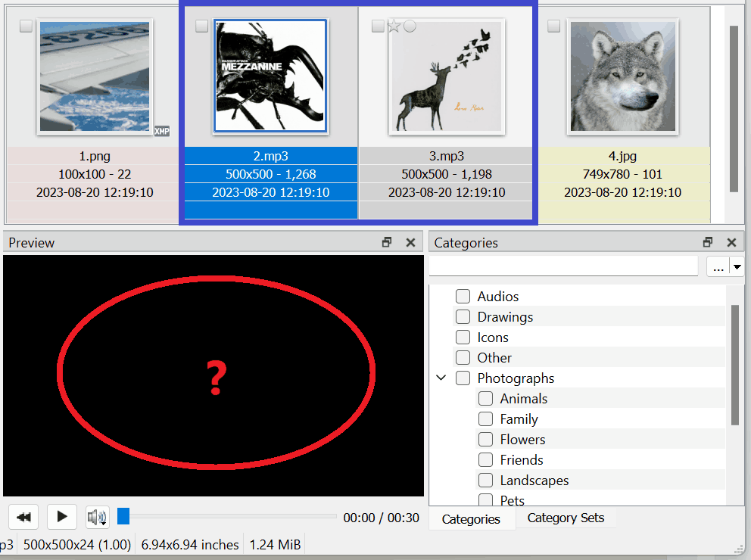751x560 pixels.
Task: Click the audio playback timeline track
Action: tap(227, 516)
